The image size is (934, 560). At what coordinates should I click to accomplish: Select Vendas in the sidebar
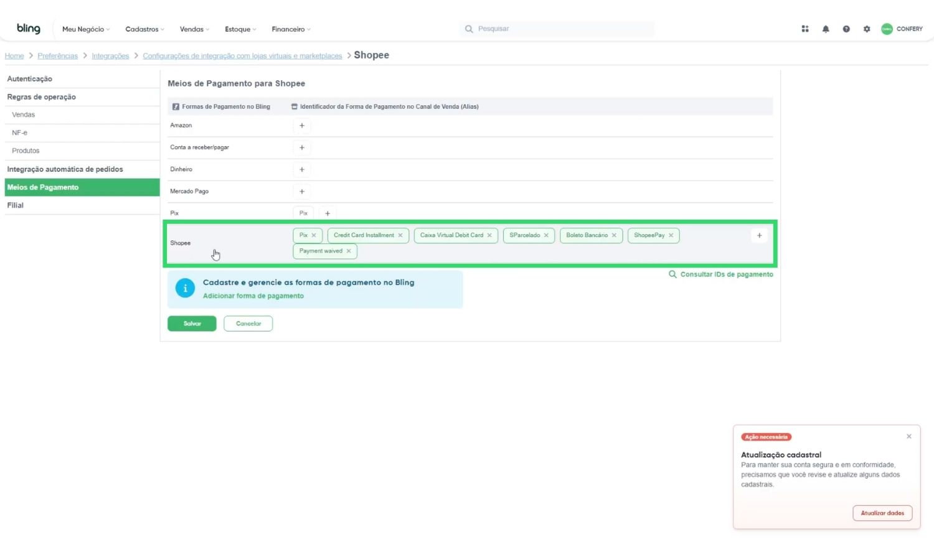pos(82,115)
